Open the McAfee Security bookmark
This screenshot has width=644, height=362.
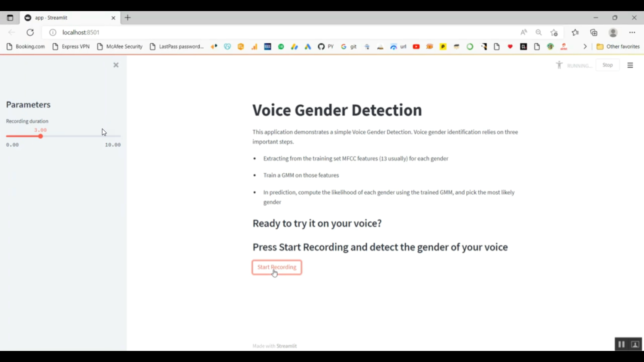click(x=120, y=46)
